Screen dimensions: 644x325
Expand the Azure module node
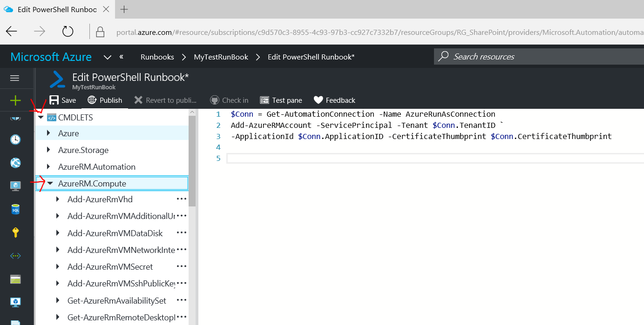point(48,133)
